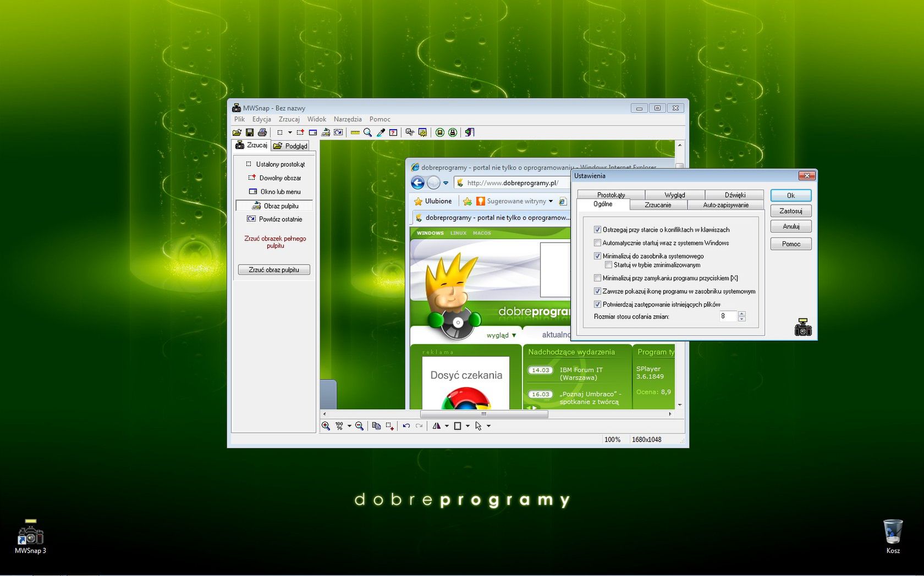This screenshot has width=924, height=576.
Task: Click the horizontal scrollbar thumb under preview
Action: click(484, 414)
